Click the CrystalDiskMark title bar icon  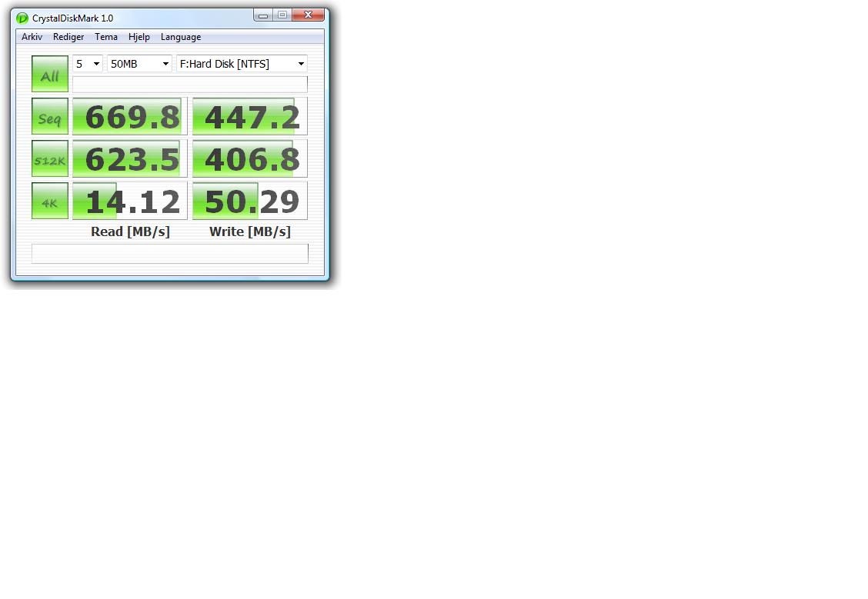(22, 18)
